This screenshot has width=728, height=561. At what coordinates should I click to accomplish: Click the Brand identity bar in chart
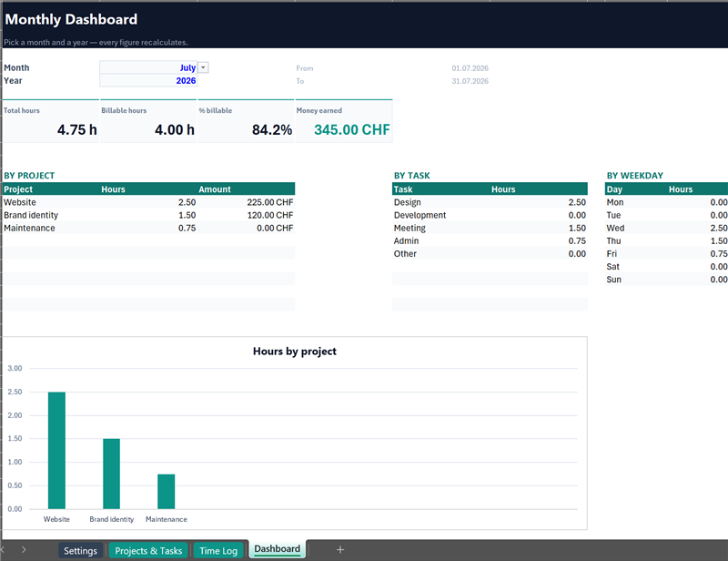[x=111, y=474]
